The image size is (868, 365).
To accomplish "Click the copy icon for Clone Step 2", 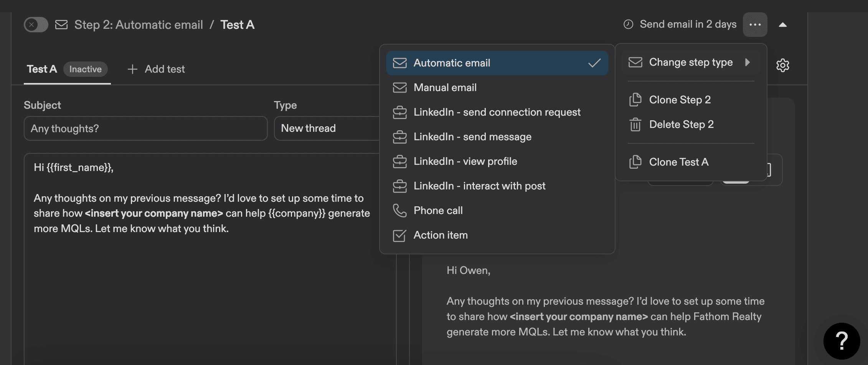I will tap(635, 100).
